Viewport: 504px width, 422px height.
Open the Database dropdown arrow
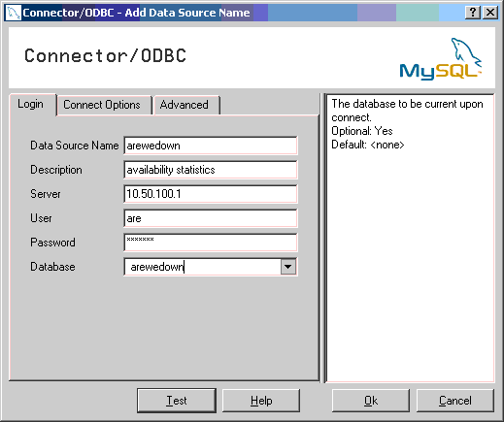[288, 267]
